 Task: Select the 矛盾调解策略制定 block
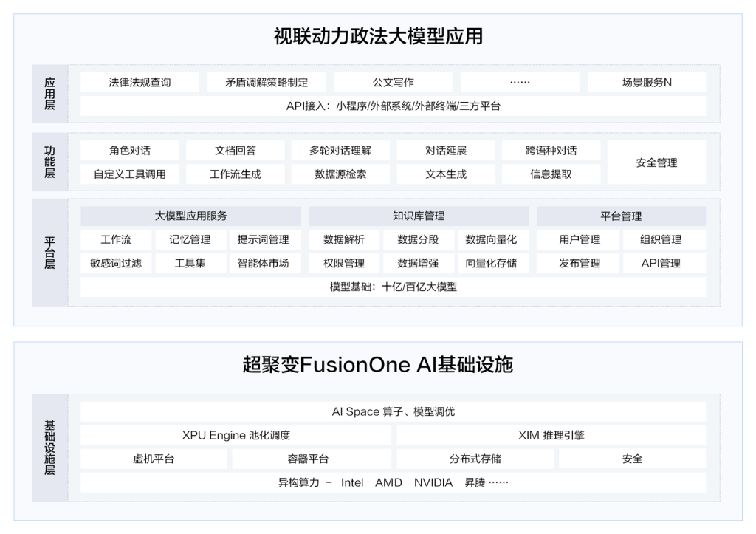click(267, 82)
